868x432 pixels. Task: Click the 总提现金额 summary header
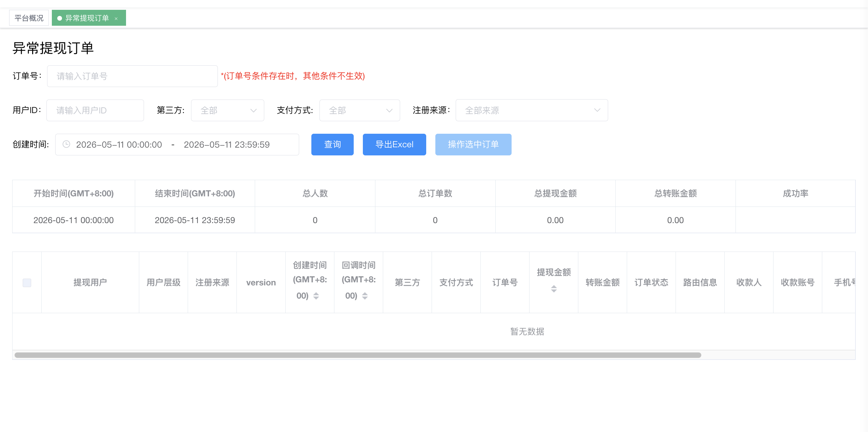555,193
